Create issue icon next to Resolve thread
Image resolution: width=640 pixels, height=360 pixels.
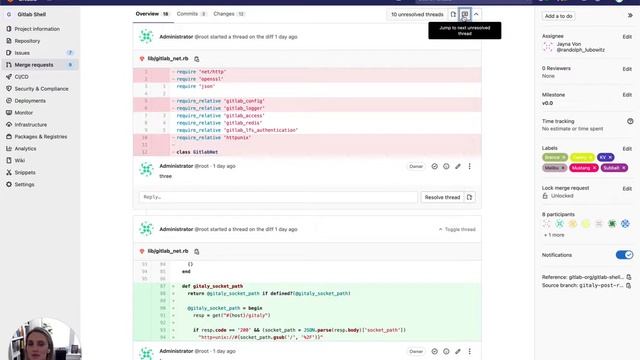coord(469,197)
